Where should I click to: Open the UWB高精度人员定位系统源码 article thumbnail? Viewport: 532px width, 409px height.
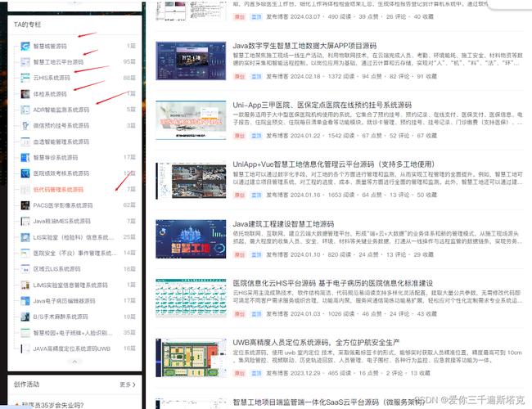coord(191,357)
